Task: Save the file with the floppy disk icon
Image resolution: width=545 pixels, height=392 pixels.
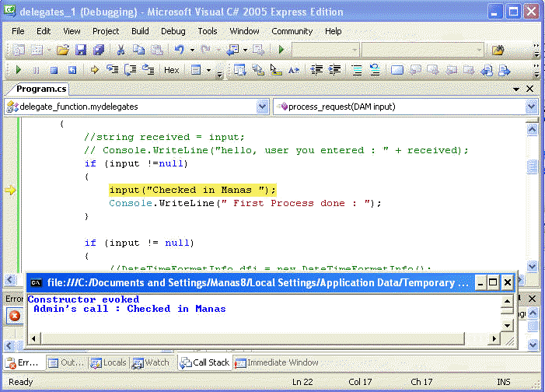Action: 81,50
